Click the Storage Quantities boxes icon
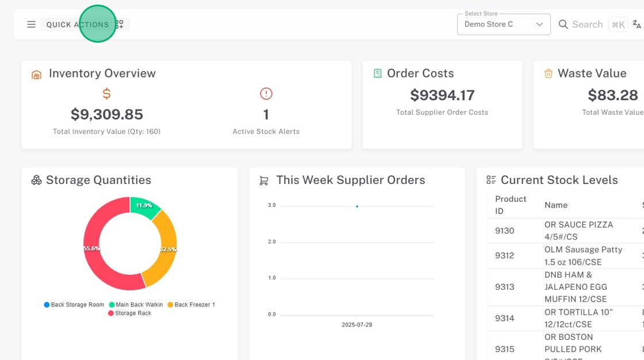Image resolution: width=644 pixels, height=360 pixels. pyautogui.click(x=36, y=180)
